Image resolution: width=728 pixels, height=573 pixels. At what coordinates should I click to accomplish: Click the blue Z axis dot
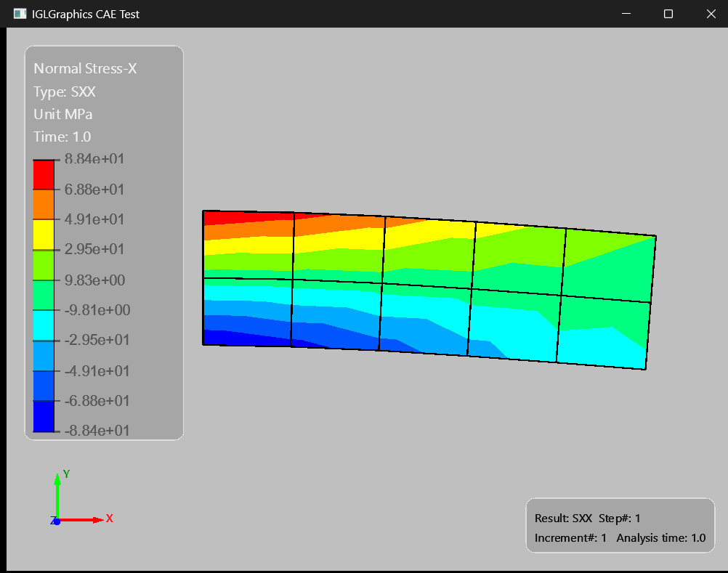[57, 522]
